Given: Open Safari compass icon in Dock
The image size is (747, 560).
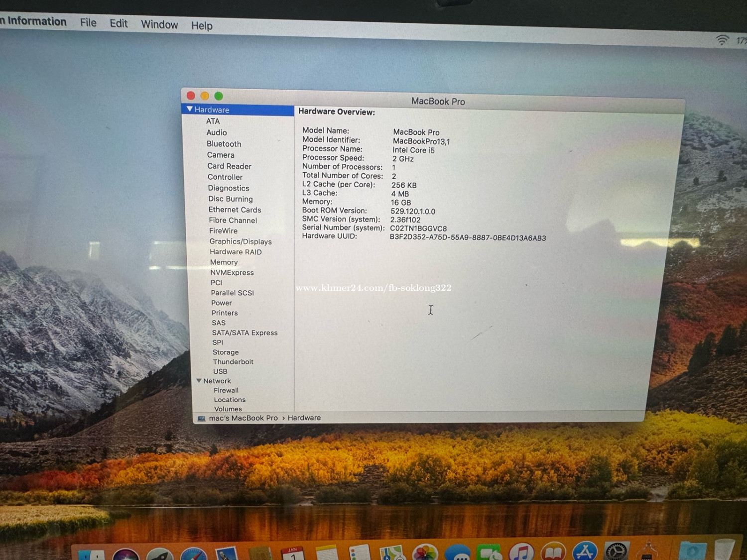Looking at the screenshot, I should click(x=193, y=554).
